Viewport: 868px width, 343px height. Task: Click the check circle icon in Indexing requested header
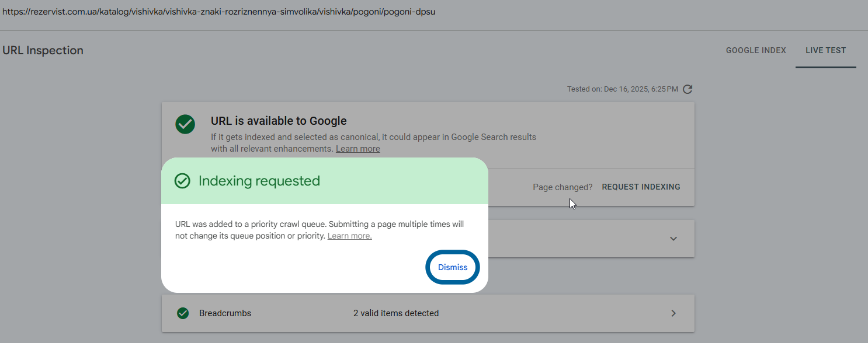tap(183, 181)
